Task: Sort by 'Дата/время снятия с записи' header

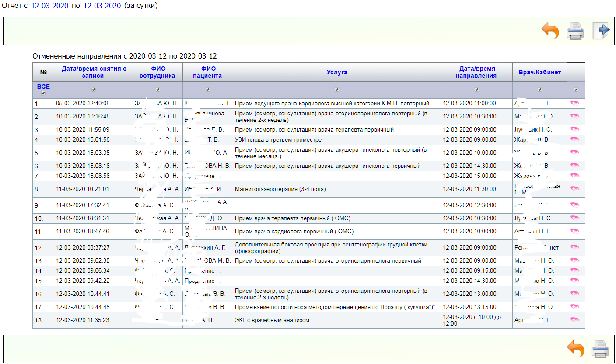Action: [x=94, y=72]
